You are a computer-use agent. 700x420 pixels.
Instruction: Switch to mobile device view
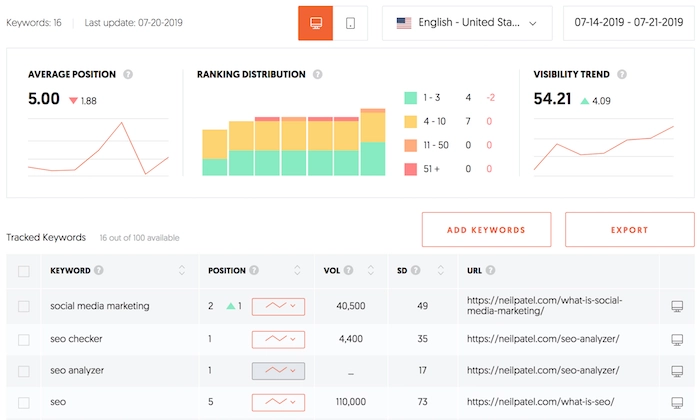[x=350, y=23]
